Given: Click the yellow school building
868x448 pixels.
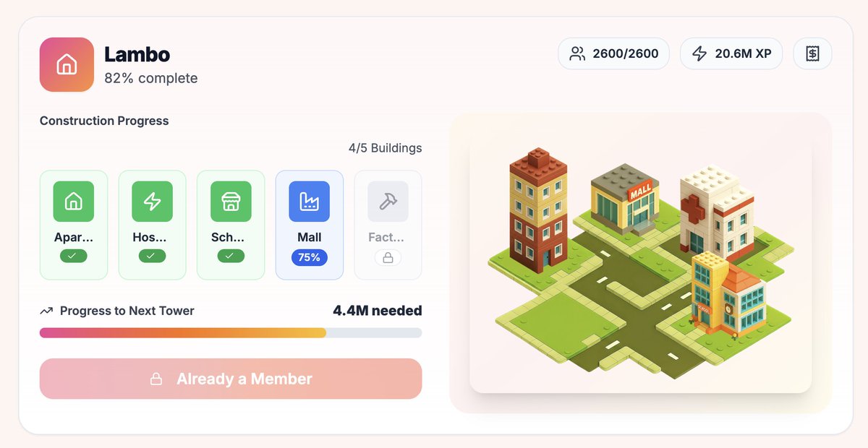Looking at the screenshot, I should [x=727, y=293].
